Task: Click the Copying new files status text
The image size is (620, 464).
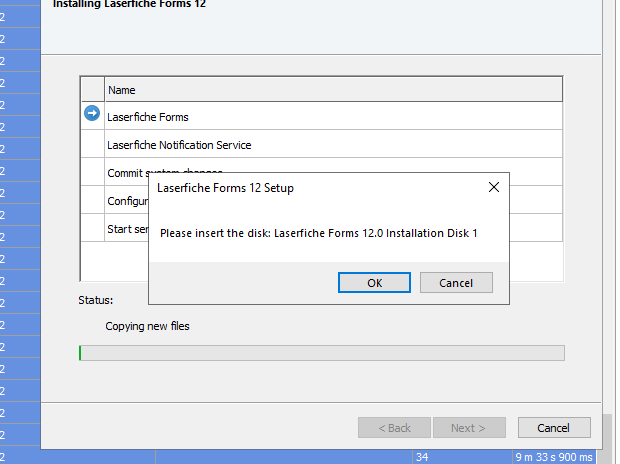Action: (147, 326)
